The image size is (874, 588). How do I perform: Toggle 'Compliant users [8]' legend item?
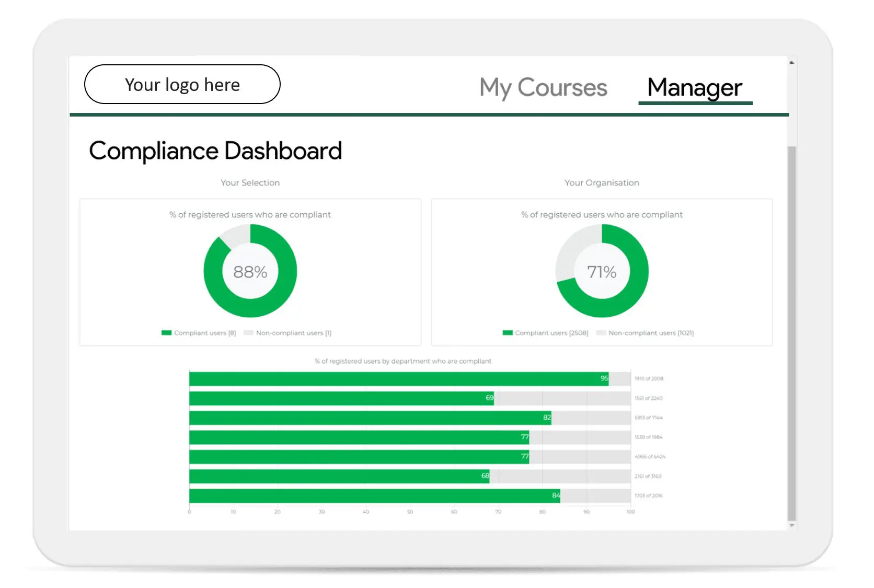(x=199, y=333)
